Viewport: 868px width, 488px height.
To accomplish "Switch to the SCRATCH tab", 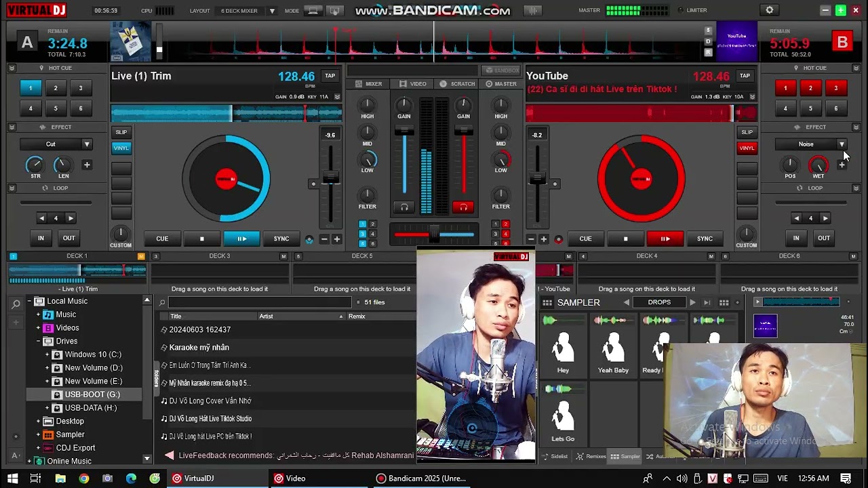I will pos(458,84).
